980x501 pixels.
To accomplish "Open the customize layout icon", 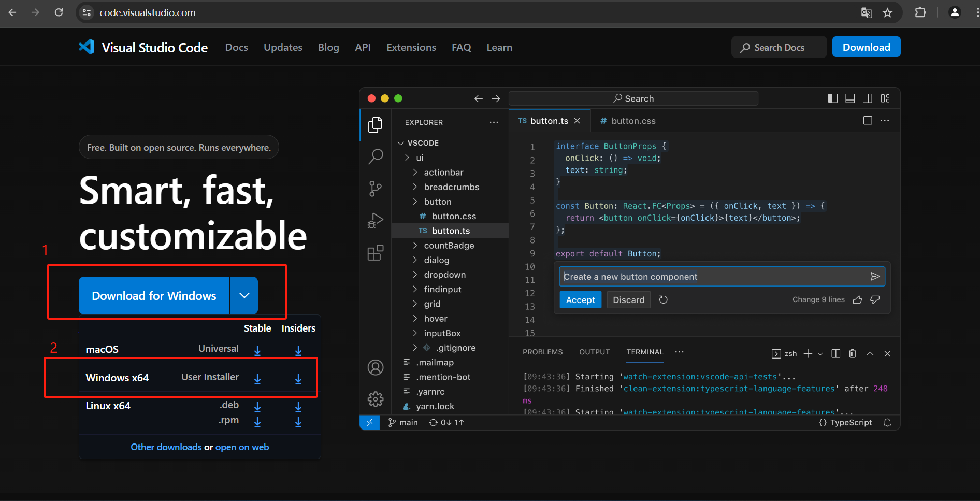I will [x=885, y=98].
